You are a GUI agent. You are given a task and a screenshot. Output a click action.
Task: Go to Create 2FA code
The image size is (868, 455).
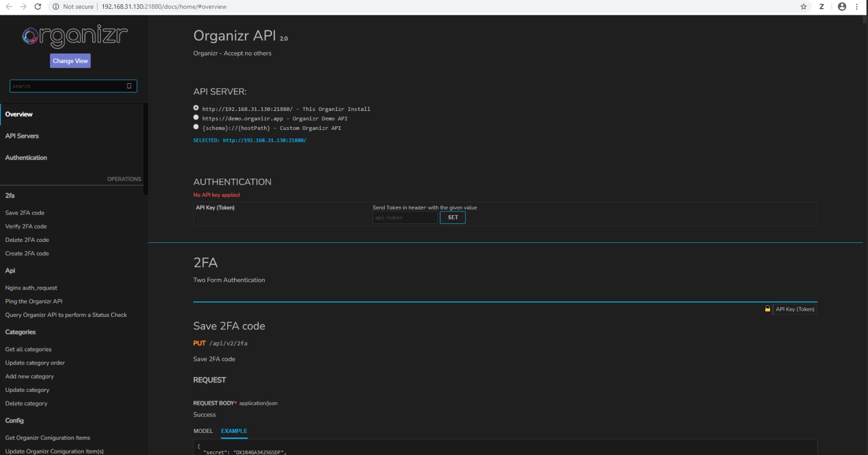(x=27, y=253)
